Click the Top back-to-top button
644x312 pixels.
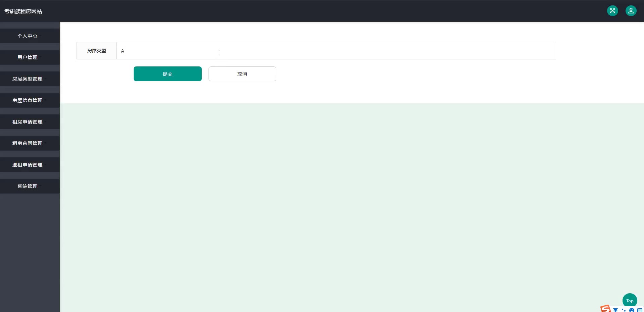[630, 301]
